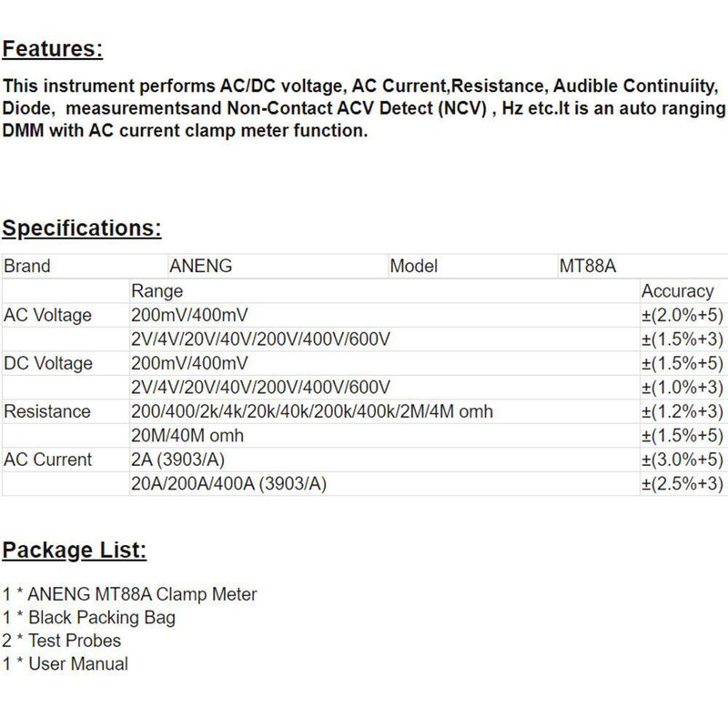Click the ANENG MT88A Clamp Meter list item
The height and width of the screenshot is (728, 728).
pos(130,594)
